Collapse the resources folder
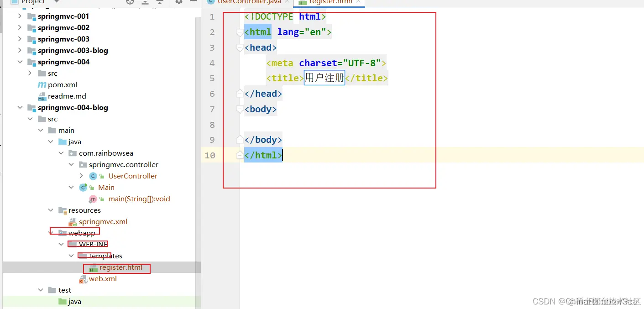The width and height of the screenshot is (644, 309). point(51,210)
